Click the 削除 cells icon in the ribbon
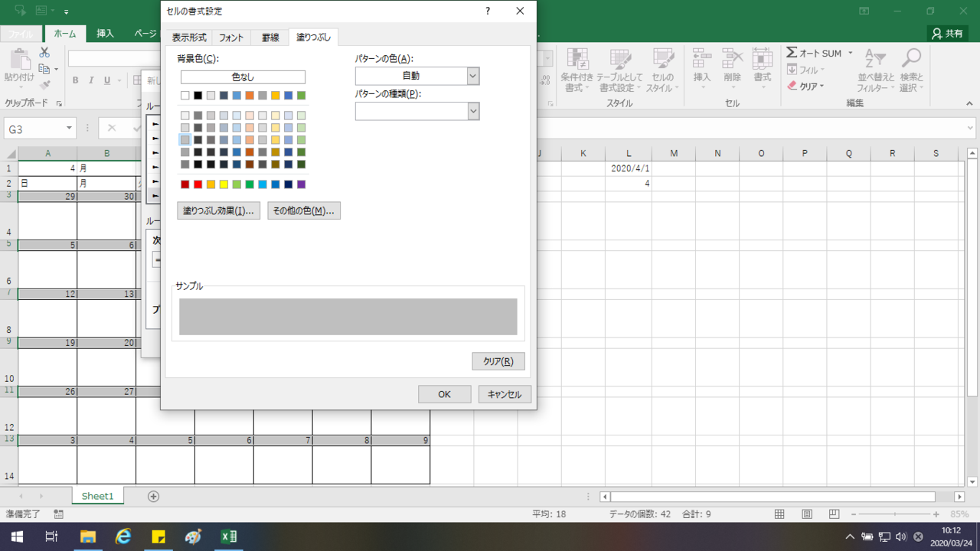This screenshot has height=551, width=980. (x=732, y=59)
